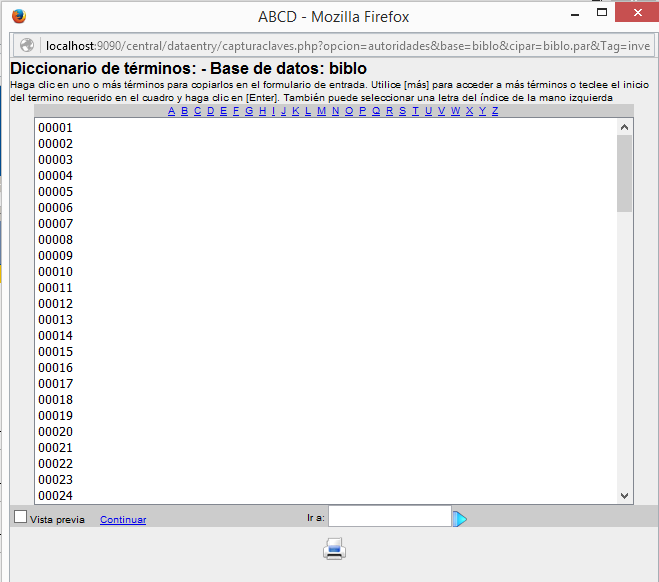Image resolution: width=659 pixels, height=582 pixels.
Task: Click list scrollbar down arrow
Action: [625, 496]
